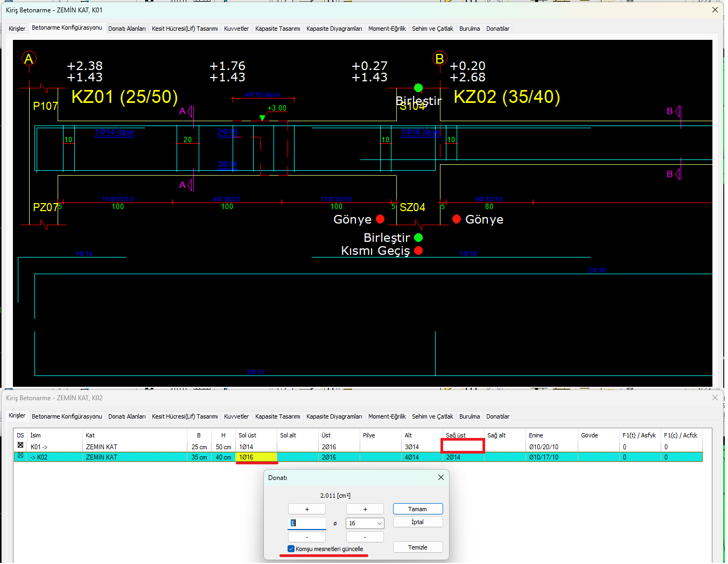The image size is (728, 564).
Task: Open Moment-Eğrilik tab in K01 window
Action: (387, 29)
